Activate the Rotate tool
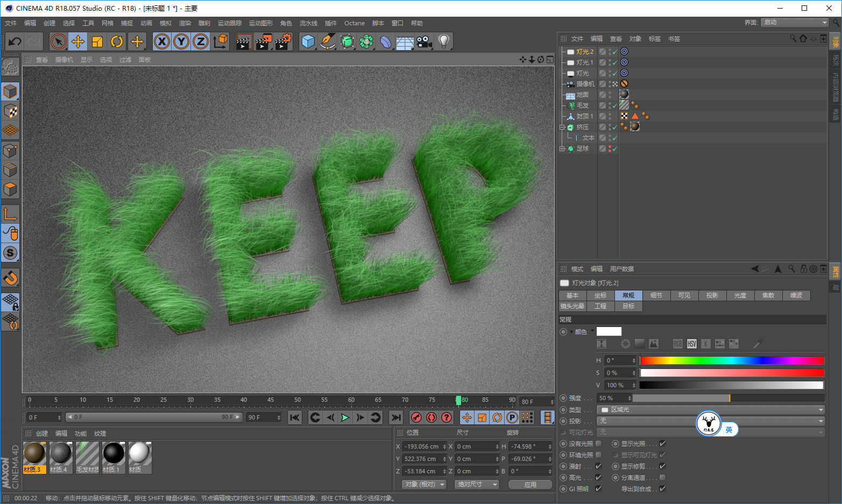 [117, 41]
